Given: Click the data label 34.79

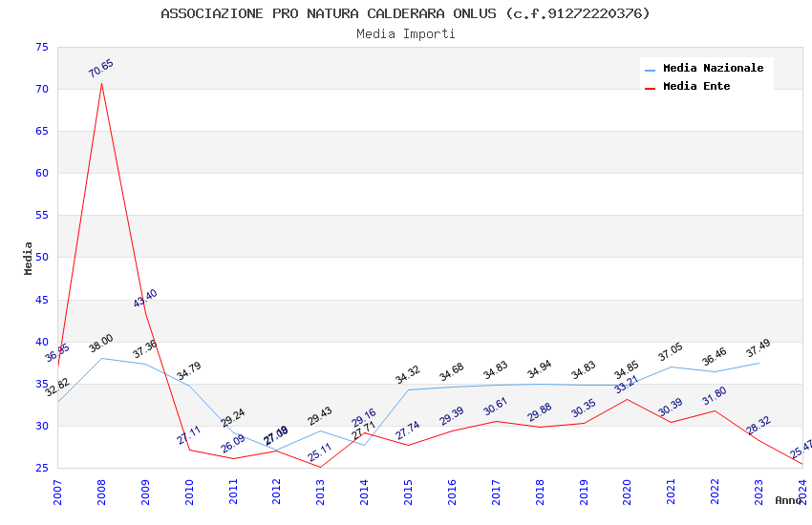Looking at the screenshot, I should point(189,371).
